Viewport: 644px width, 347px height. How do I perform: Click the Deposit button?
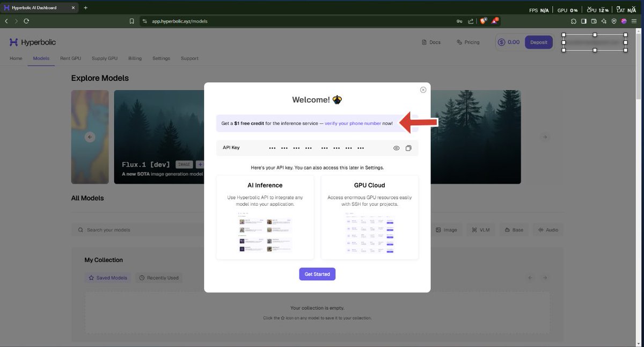tap(539, 42)
